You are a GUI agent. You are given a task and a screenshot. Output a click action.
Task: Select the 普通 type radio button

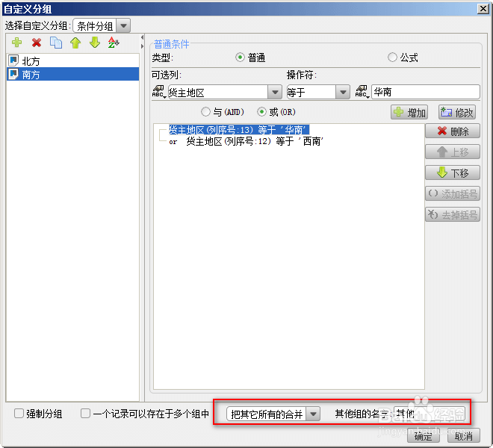pyautogui.click(x=240, y=57)
